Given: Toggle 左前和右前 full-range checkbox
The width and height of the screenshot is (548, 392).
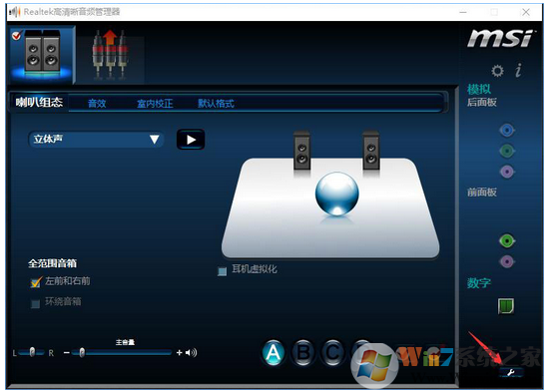Looking at the screenshot, I should coord(35,282).
